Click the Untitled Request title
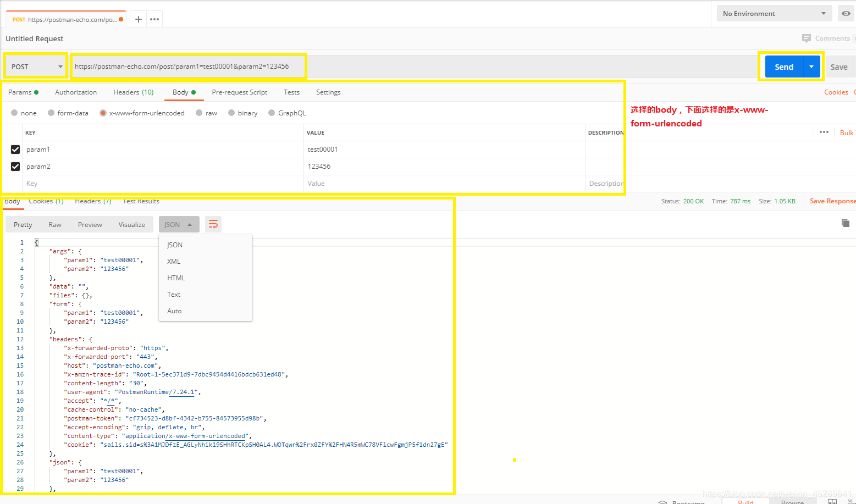 [x=35, y=38]
